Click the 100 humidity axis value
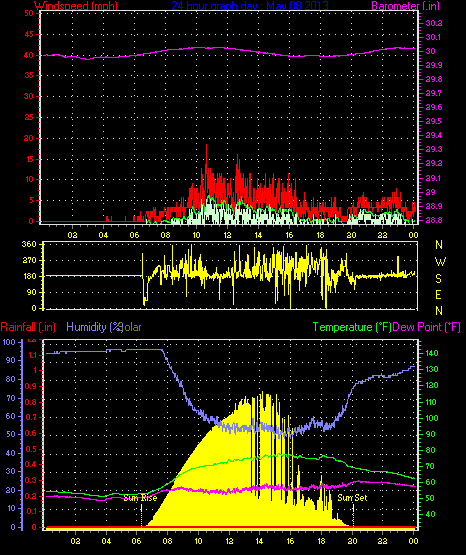 point(9,342)
